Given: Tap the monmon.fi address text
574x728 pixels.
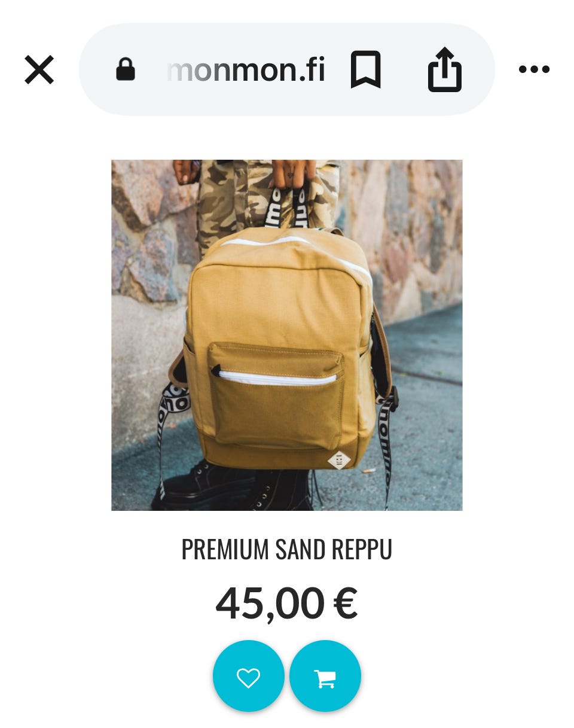Looking at the screenshot, I should coord(246,70).
